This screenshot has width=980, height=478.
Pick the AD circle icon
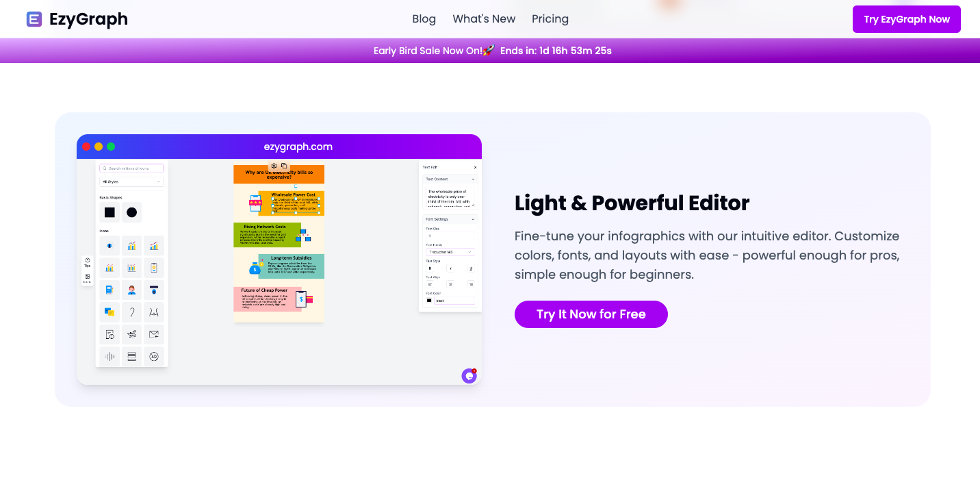click(154, 356)
